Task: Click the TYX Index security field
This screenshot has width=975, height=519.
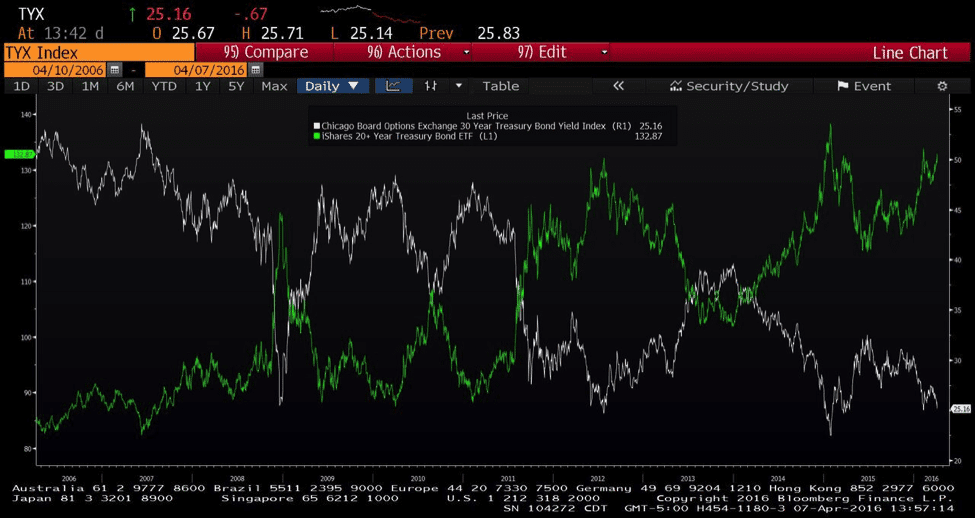Action: 99,52
